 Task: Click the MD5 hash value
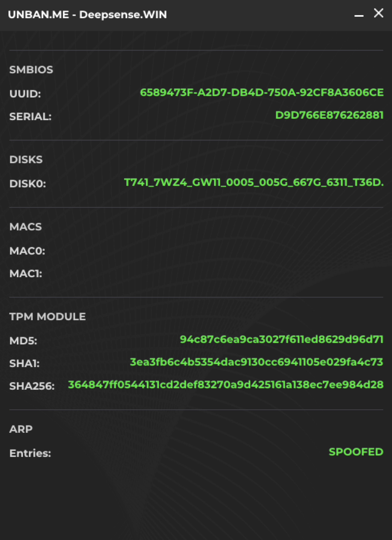pos(282,340)
